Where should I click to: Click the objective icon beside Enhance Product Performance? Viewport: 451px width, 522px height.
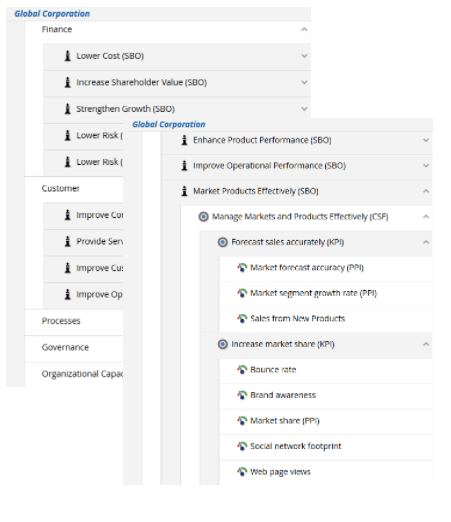tap(184, 140)
